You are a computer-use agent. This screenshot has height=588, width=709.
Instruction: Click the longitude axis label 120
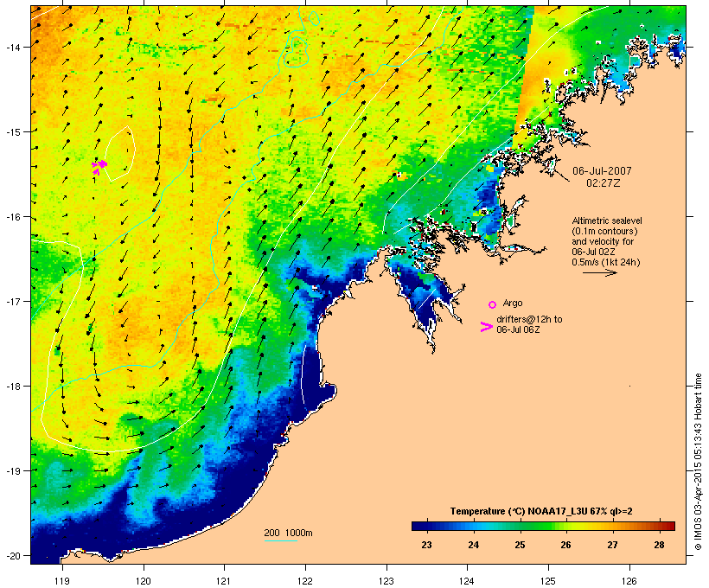pos(144,581)
